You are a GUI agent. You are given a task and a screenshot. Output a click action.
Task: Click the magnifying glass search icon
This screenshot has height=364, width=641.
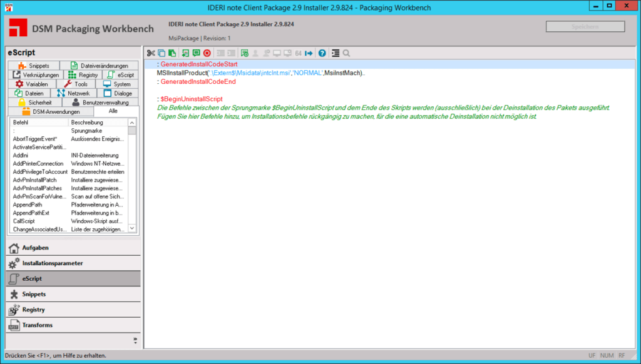coord(346,53)
